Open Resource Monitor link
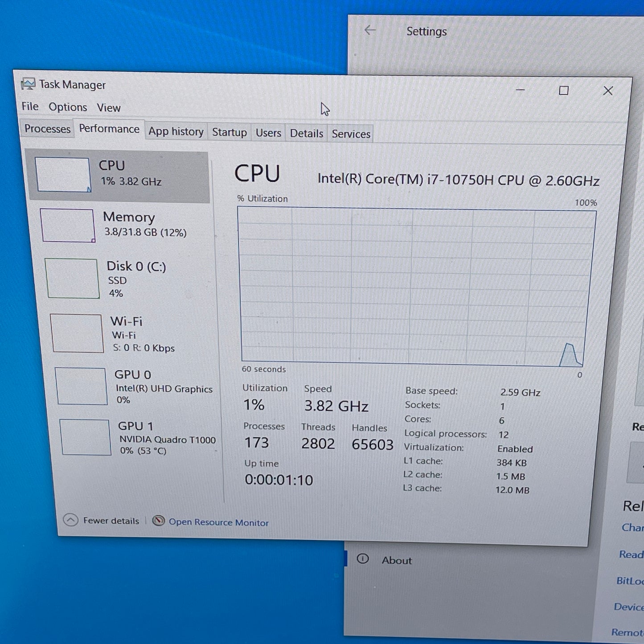The image size is (644, 644). pos(219,522)
